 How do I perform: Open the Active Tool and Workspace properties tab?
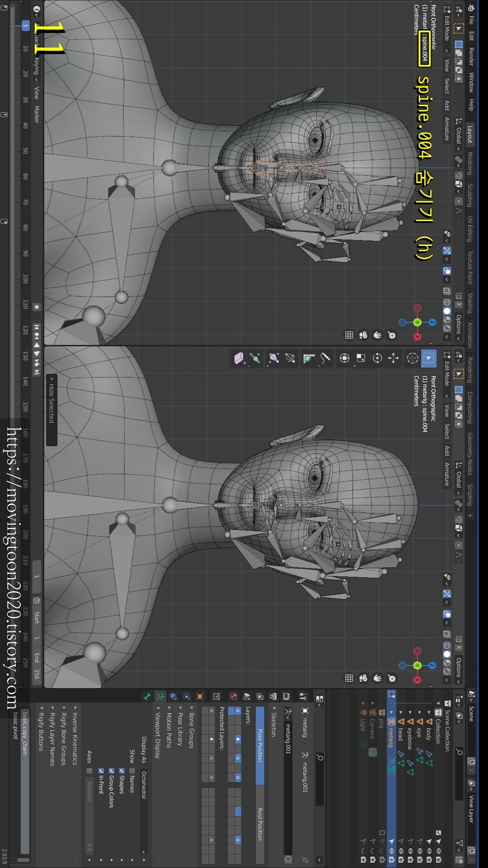click(303, 697)
